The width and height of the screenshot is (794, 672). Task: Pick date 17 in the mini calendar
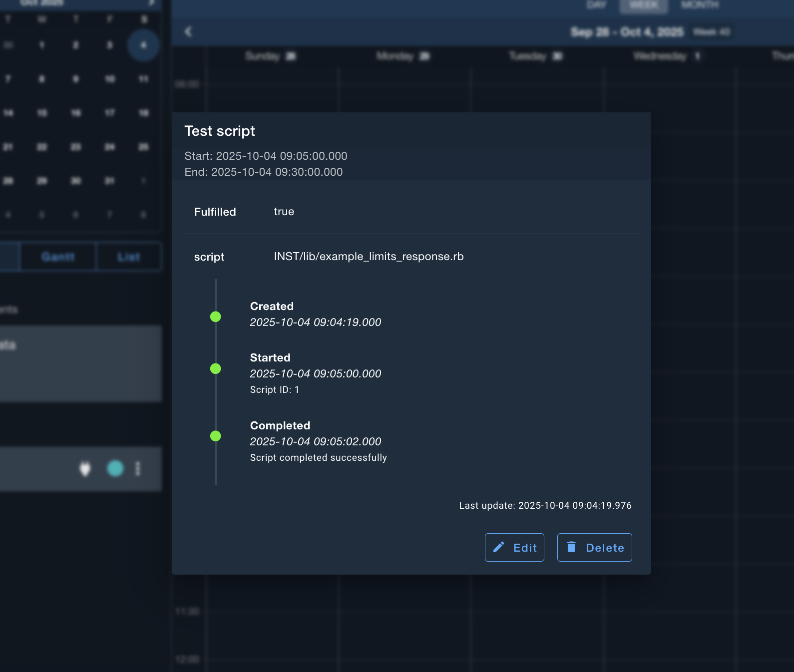pyautogui.click(x=110, y=113)
